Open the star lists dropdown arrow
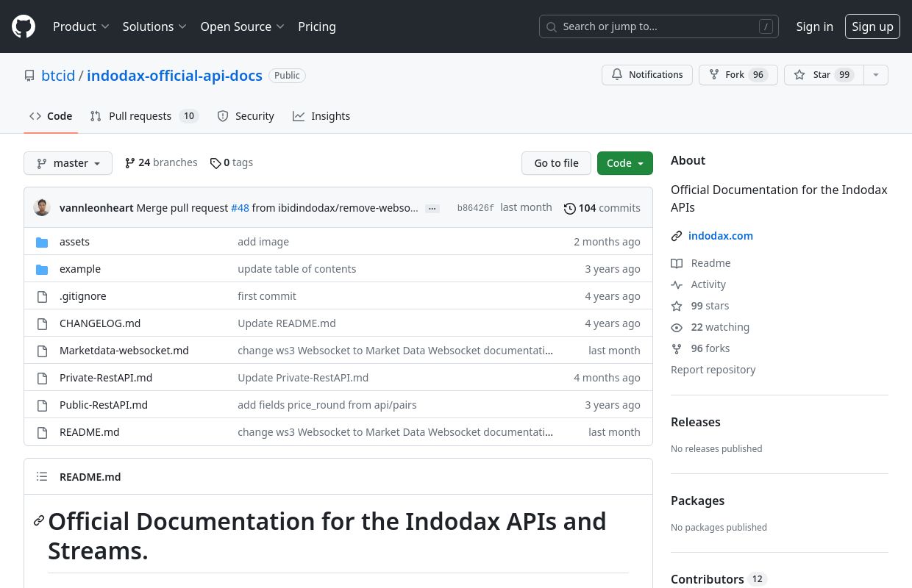 pos(875,75)
